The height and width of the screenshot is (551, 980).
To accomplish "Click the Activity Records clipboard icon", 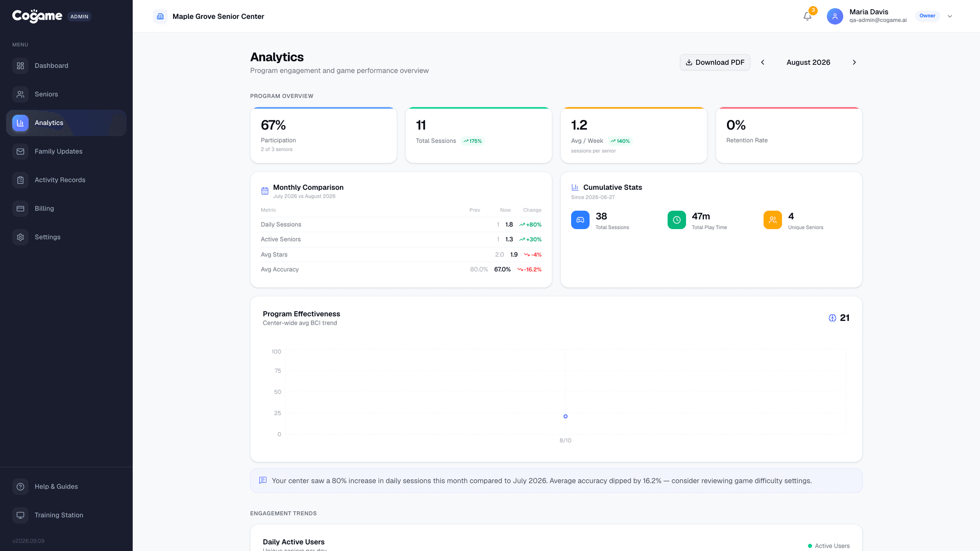I will (20, 180).
